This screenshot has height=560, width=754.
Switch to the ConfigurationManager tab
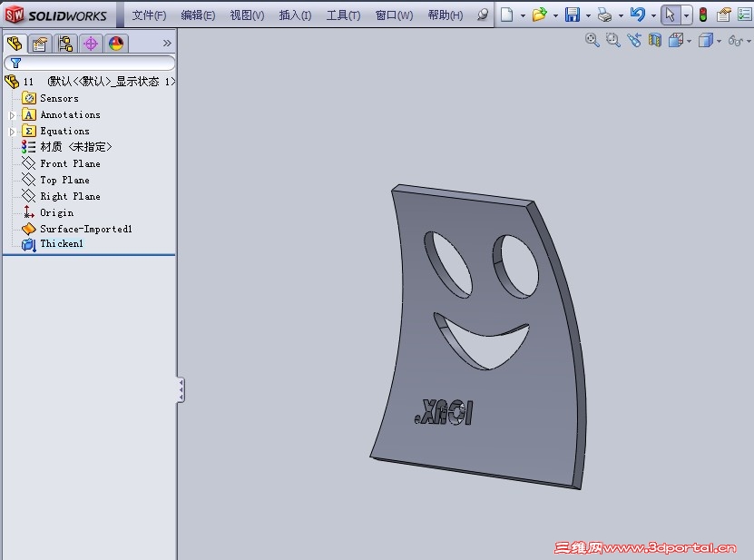65,44
